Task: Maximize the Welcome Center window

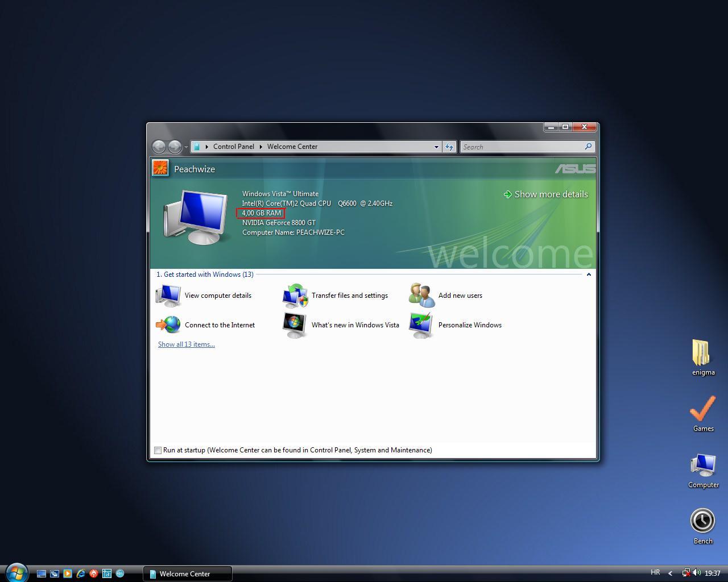Action: [x=565, y=127]
